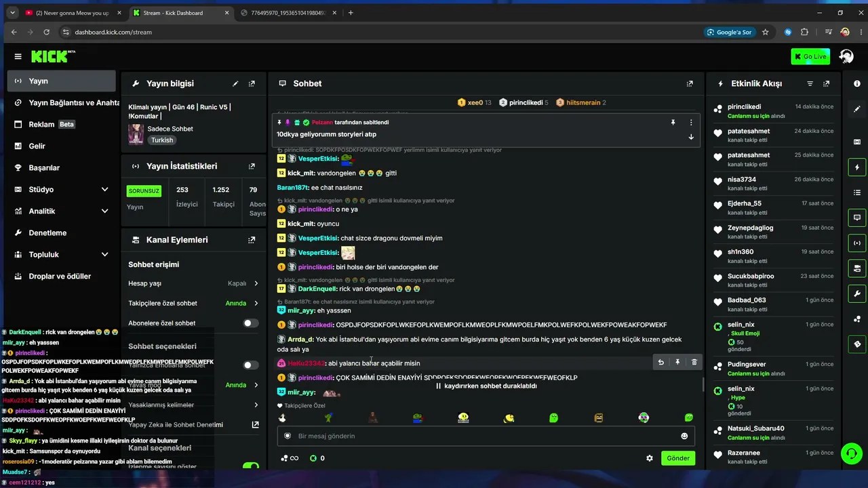Focus the Bir mesaj gönderin input field

click(x=487, y=436)
